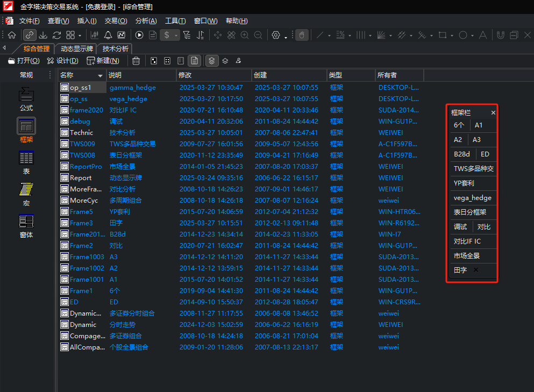534x392 pixels.
Task: Open the grid layout dropdown arrow
Action: (79, 35)
